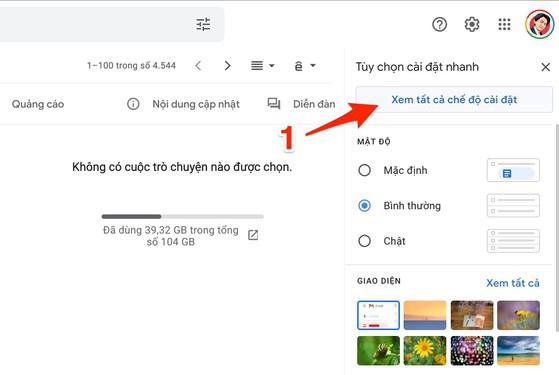The image size is (559, 375).
Task: Choose the beach sky theme thumbnail
Action: click(x=518, y=350)
